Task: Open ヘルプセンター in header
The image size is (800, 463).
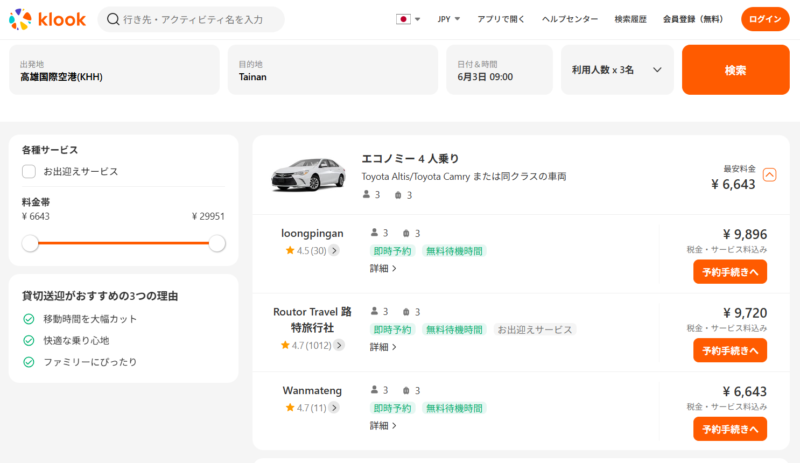Action: 569,19
